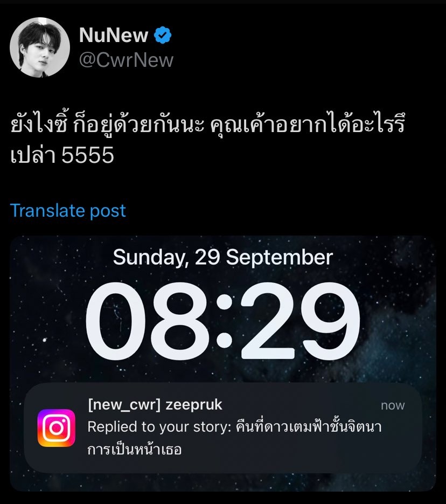Screen dimensions: 446x504
Task: Click the starry wallpaper below the notification
Action: click(x=223, y=481)
